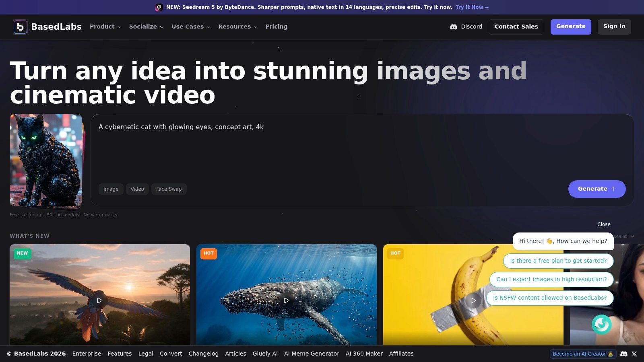The image size is (644, 362).
Task: Expand the Product dropdown menu
Action: tap(105, 27)
